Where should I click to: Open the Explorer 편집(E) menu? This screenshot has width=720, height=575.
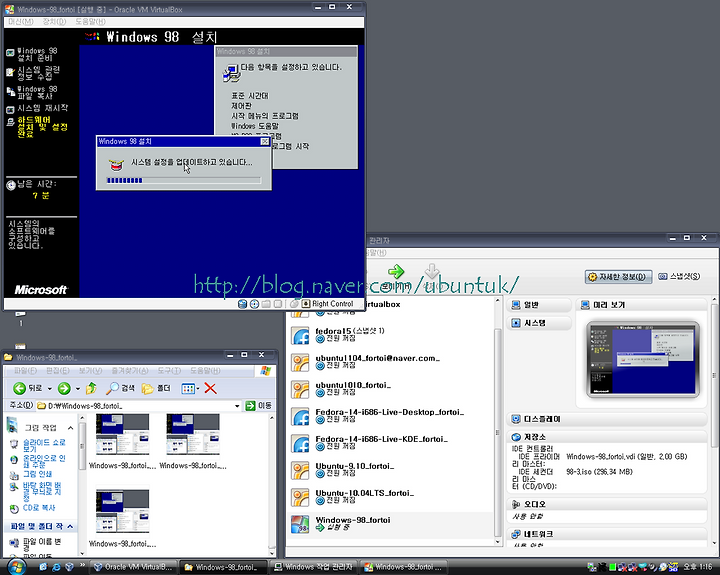click(x=57, y=371)
